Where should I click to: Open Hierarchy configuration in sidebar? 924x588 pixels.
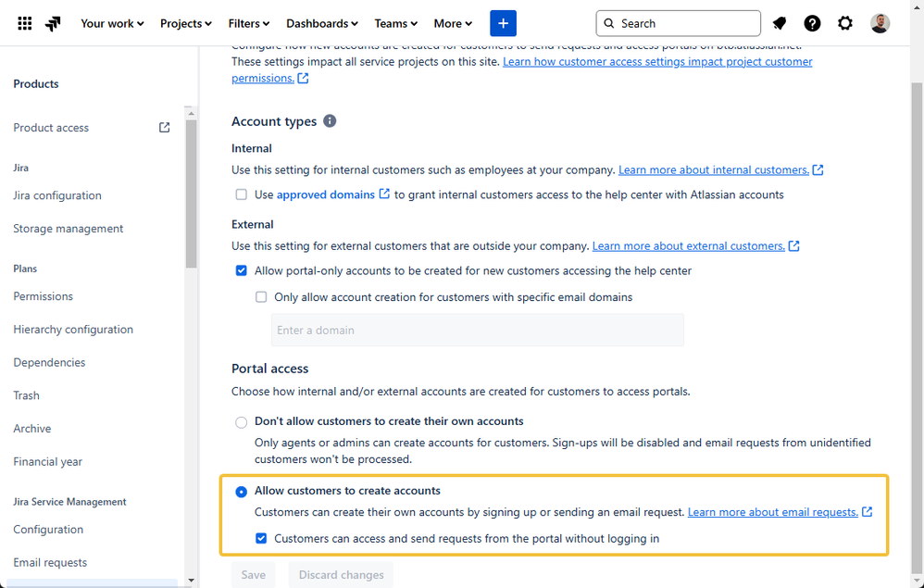point(73,329)
